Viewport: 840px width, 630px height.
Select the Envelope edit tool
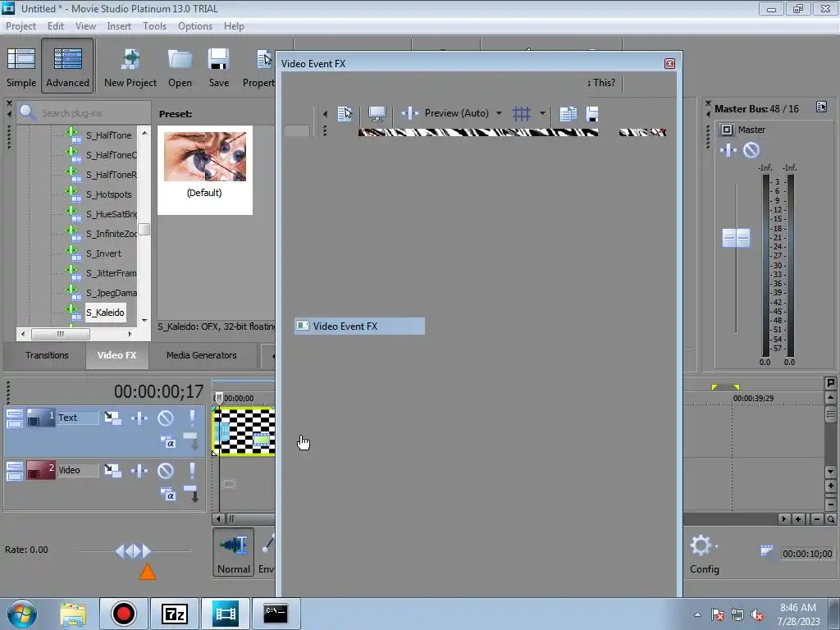click(x=266, y=552)
